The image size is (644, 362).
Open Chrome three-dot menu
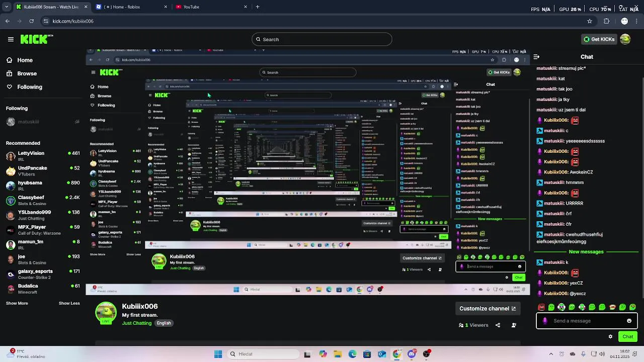click(x=637, y=21)
